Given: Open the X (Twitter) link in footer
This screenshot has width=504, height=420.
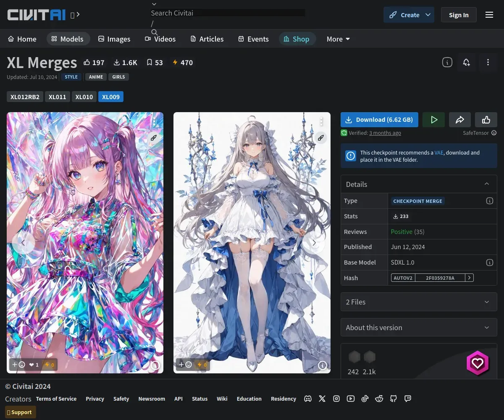Looking at the screenshot, I should 322,399.
